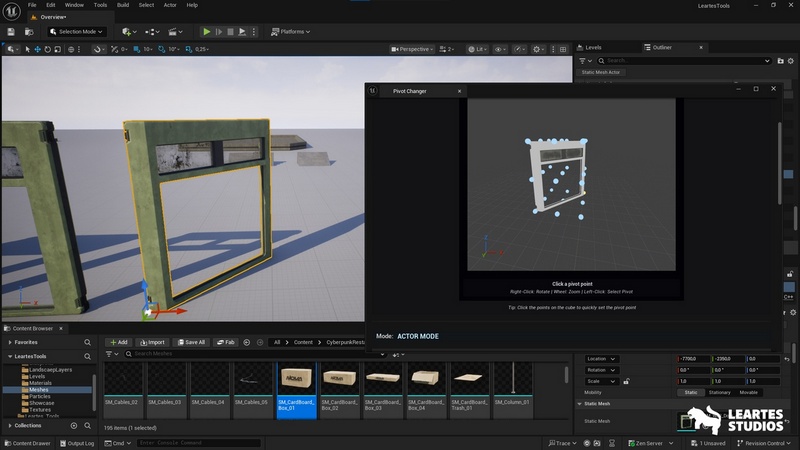This screenshot has width=800, height=450.
Task: Expand the Perspective view dropdown
Action: click(412, 49)
